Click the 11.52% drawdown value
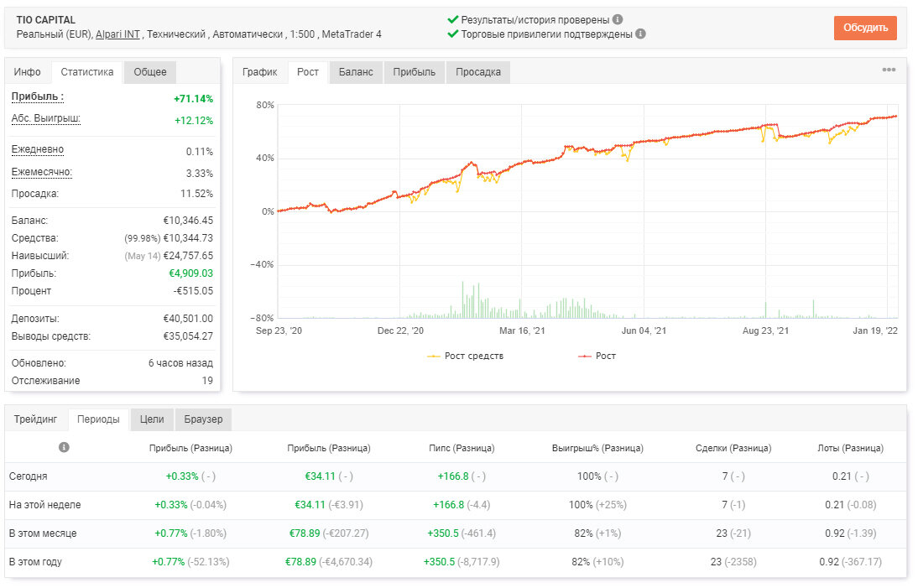918x588 pixels. point(196,194)
